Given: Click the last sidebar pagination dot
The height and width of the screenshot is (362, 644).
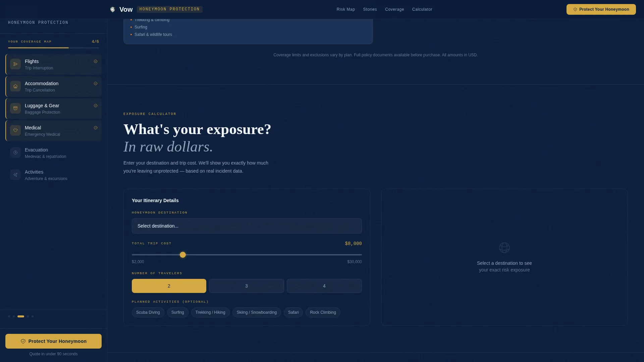Looking at the screenshot, I should [x=33, y=316].
